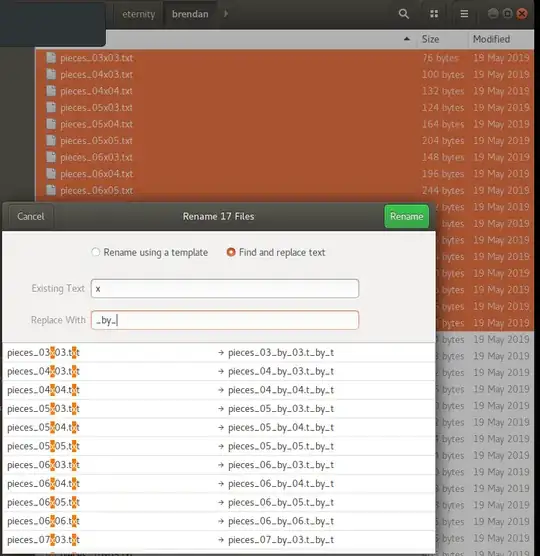Sort by the Size column header
The height and width of the screenshot is (556, 540).
(x=430, y=39)
